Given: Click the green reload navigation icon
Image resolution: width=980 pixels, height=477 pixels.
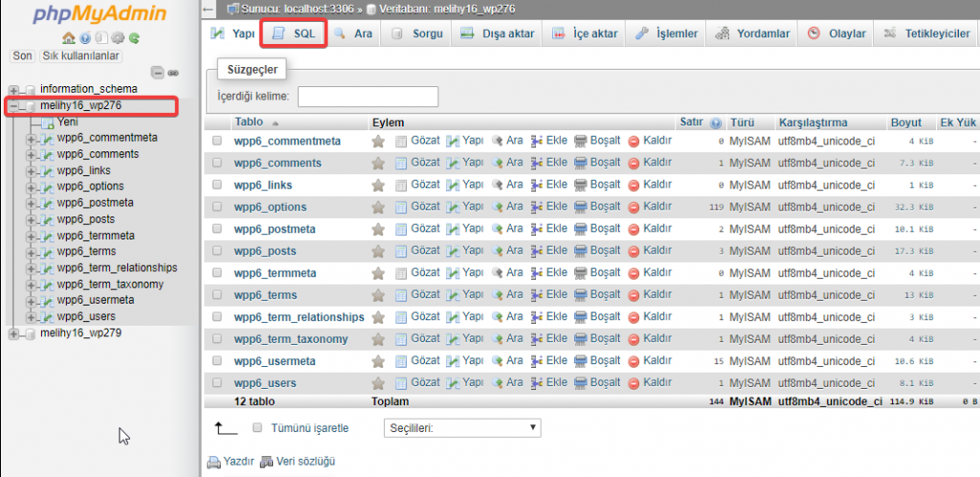Looking at the screenshot, I should coord(135,38).
